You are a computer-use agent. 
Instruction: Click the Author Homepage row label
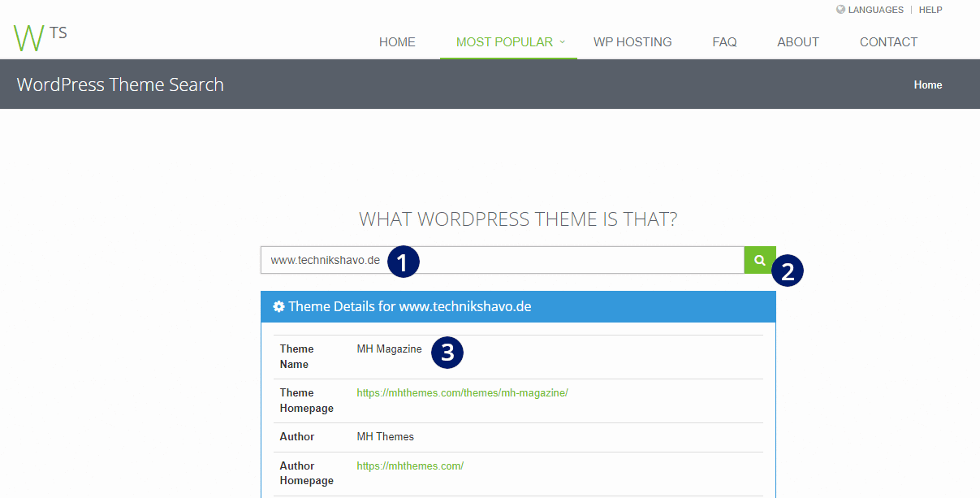pyautogui.click(x=307, y=473)
